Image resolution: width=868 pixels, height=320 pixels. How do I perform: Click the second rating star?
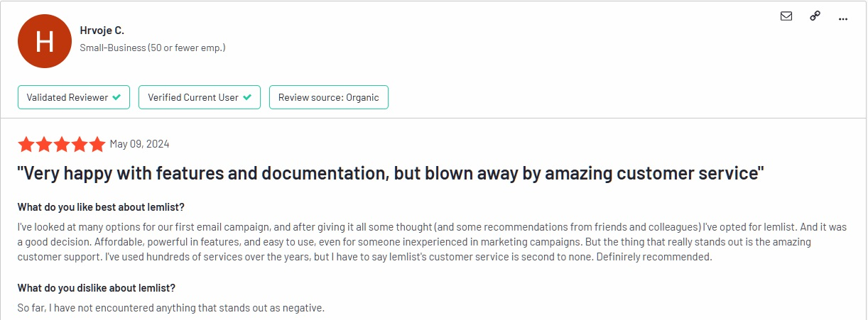tap(44, 145)
